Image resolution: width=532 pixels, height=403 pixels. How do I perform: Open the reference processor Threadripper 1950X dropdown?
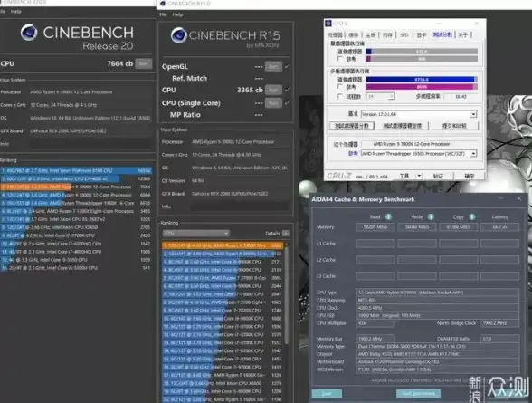point(419,154)
